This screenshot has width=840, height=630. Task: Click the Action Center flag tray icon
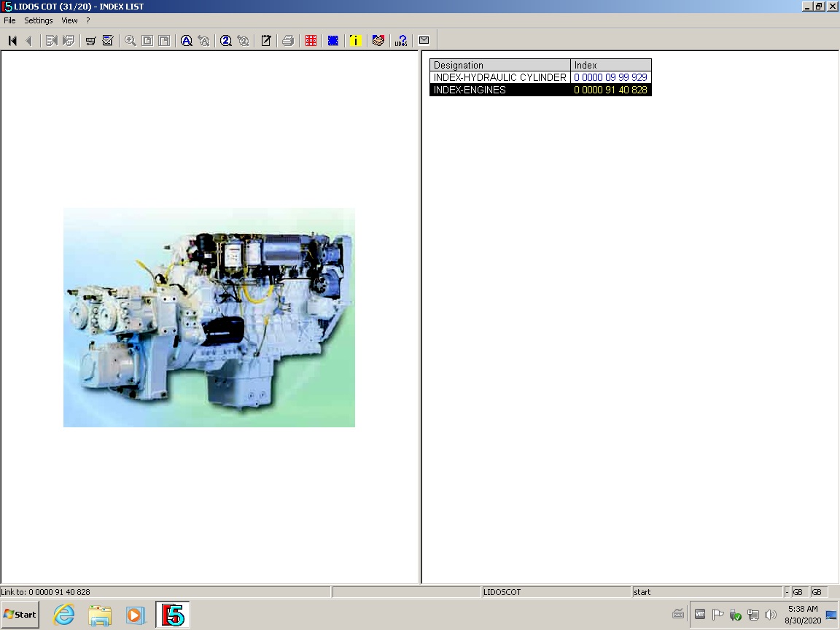coord(717,615)
